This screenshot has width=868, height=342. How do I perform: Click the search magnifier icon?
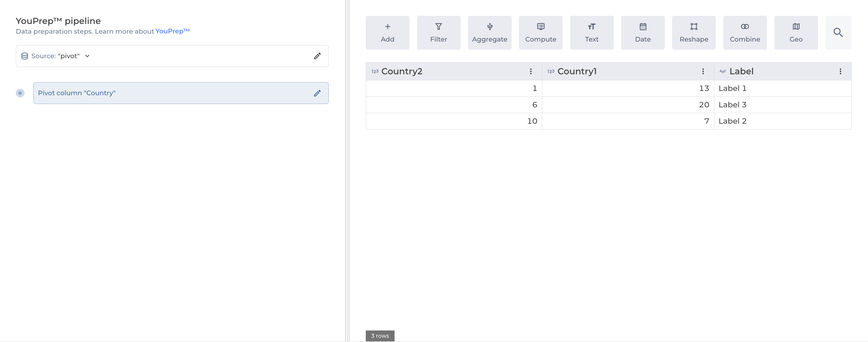pos(838,32)
